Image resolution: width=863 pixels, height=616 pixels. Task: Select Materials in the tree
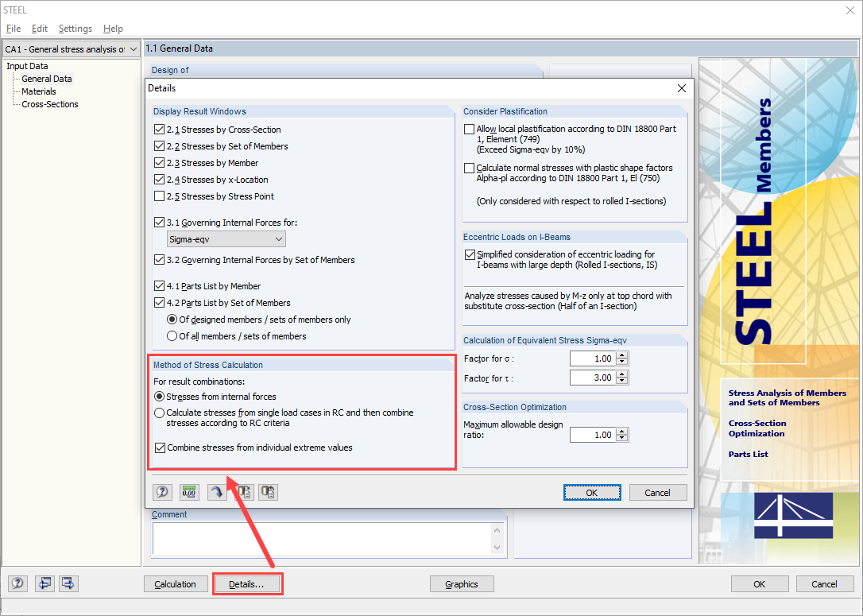38,91
